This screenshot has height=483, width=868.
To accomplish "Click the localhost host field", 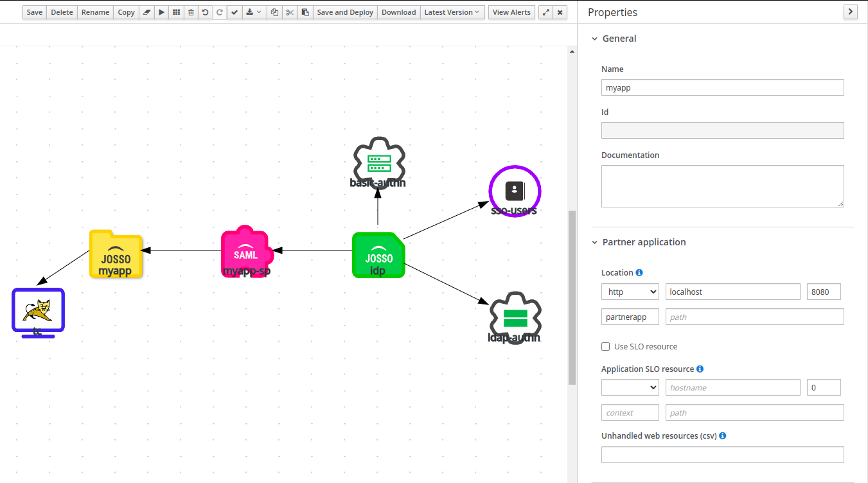I will [x=733, y=292].
